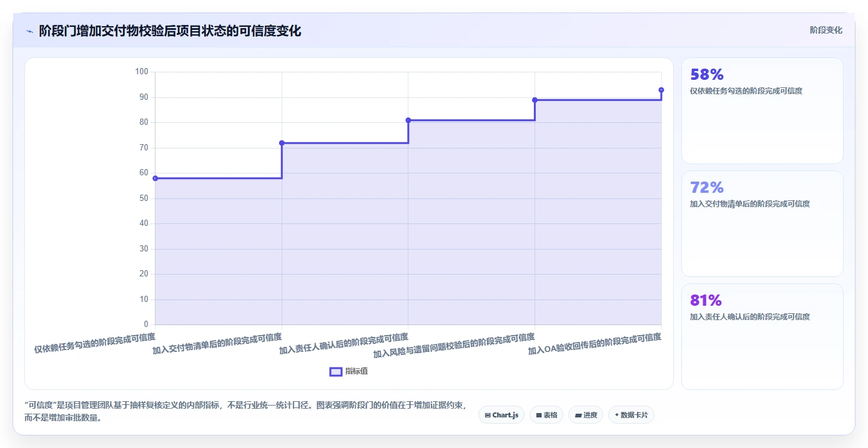Select the 数据卡片 tag chip
The width and height of the screenshot is (868, 448).
point(631,415)
